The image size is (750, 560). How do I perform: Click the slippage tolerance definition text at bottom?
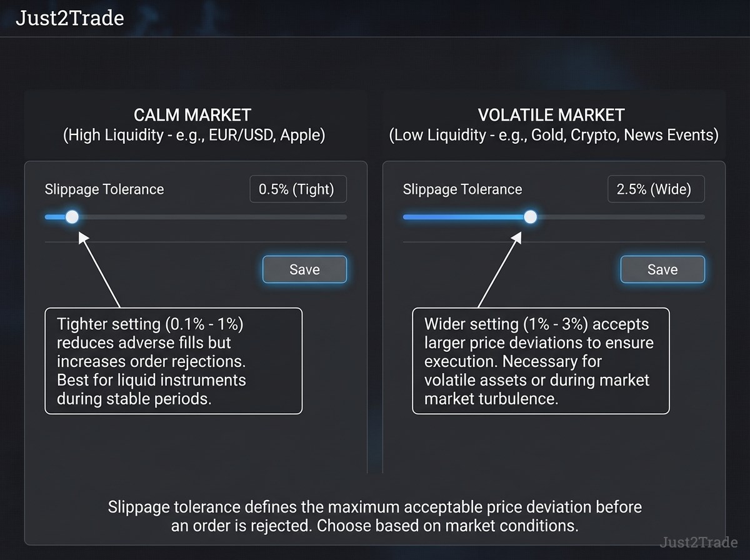click(375, 516)
